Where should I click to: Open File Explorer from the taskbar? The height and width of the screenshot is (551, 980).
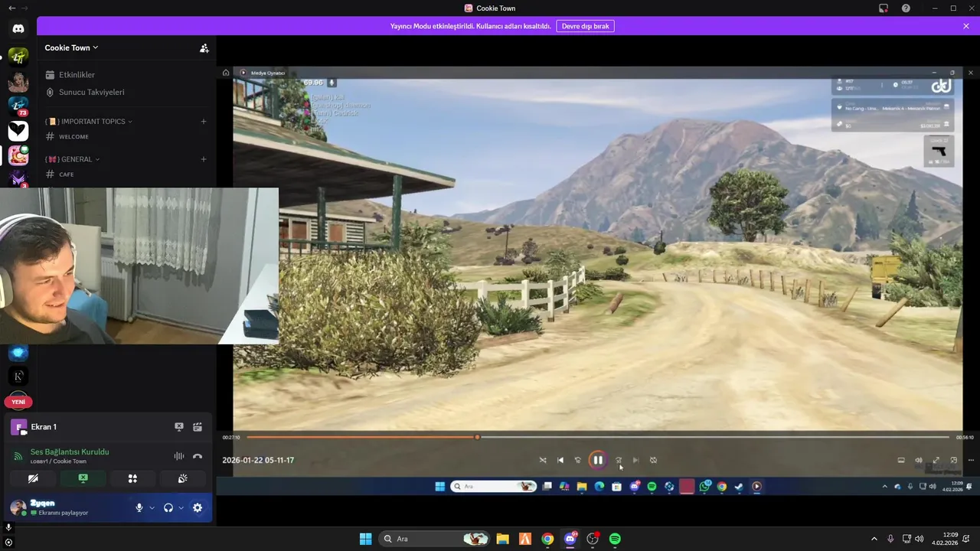[x=502, y=539]
